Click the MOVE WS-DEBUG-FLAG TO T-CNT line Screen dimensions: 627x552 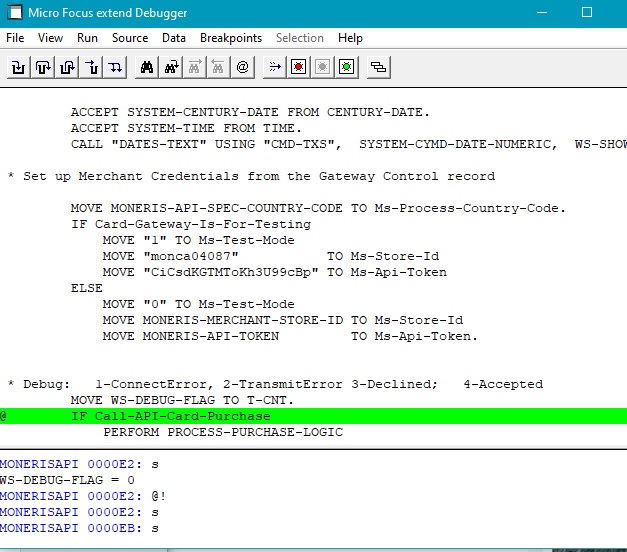pyautogui.click(x=182, y=400)
